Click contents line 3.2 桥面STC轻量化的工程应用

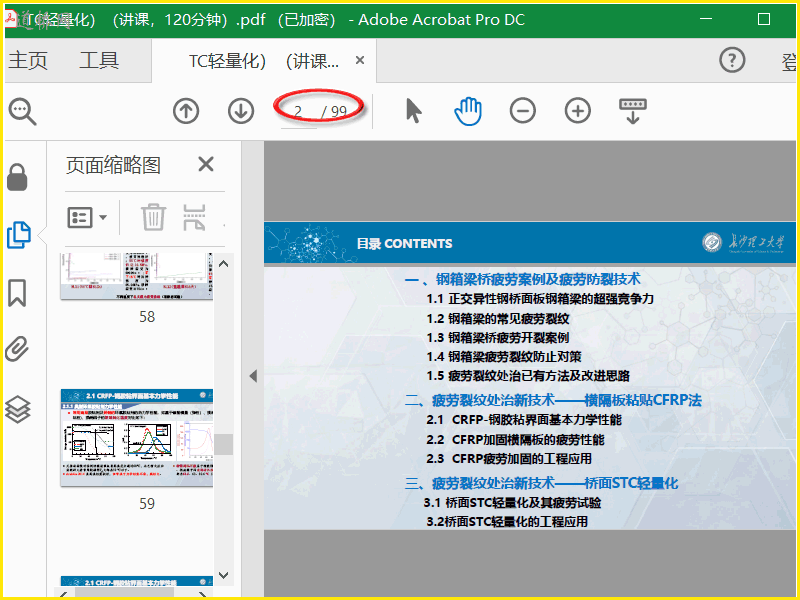coord(507,521)
